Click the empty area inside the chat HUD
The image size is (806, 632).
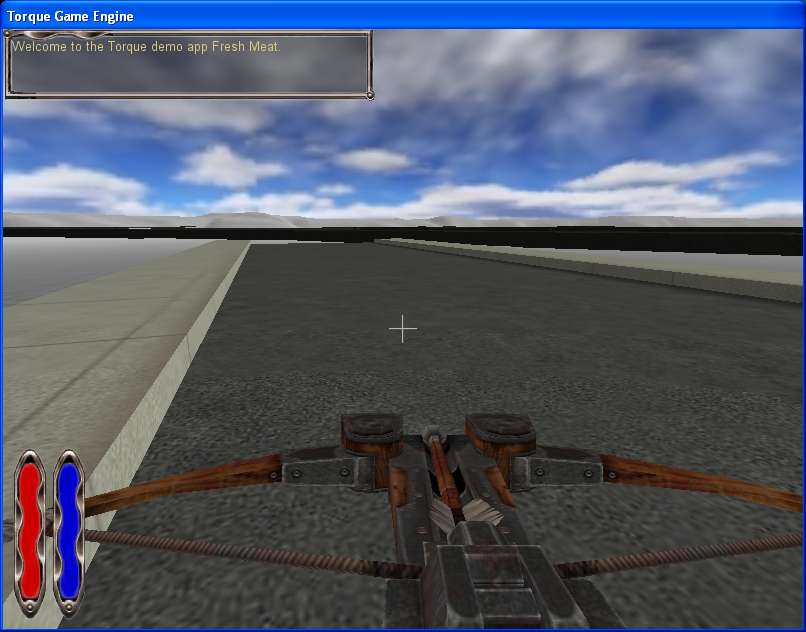tap(188, 75)
